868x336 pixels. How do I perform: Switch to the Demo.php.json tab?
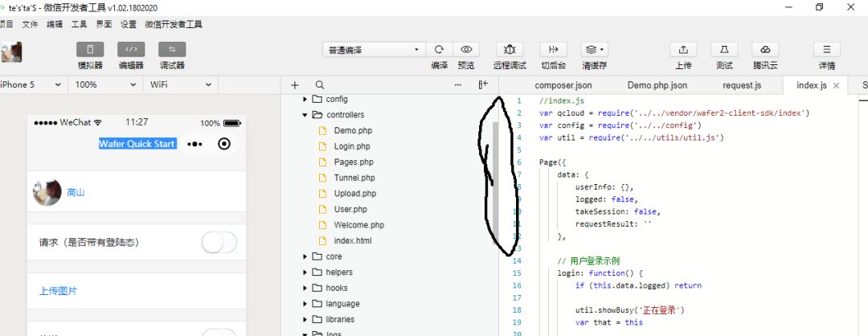pyautogui.click(x=657, y=85)
